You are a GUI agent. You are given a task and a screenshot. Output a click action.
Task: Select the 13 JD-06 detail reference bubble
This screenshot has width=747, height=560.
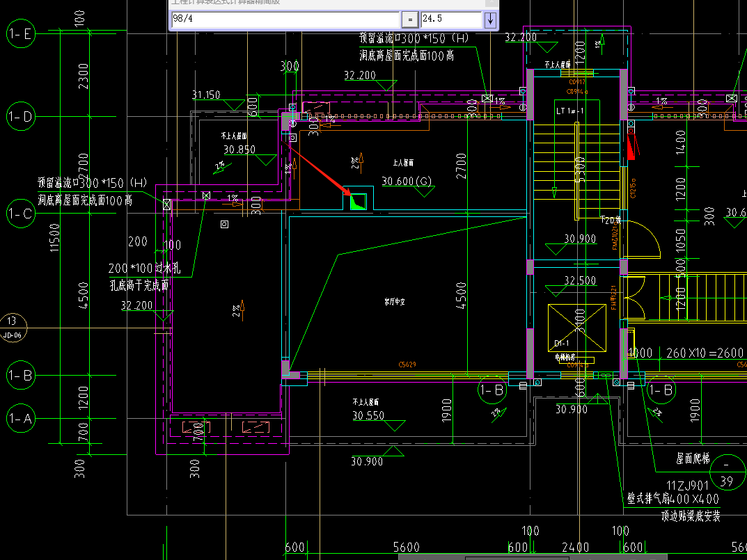click(13, 328)
